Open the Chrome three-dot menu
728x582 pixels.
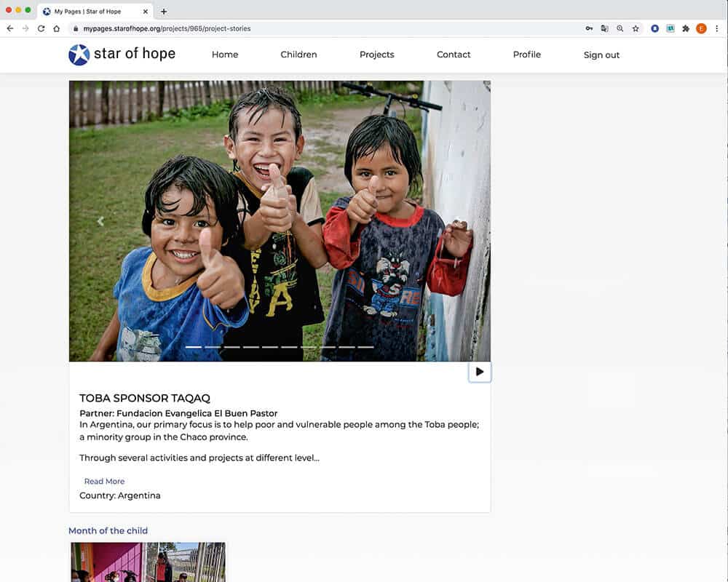(x=717, y=28)
